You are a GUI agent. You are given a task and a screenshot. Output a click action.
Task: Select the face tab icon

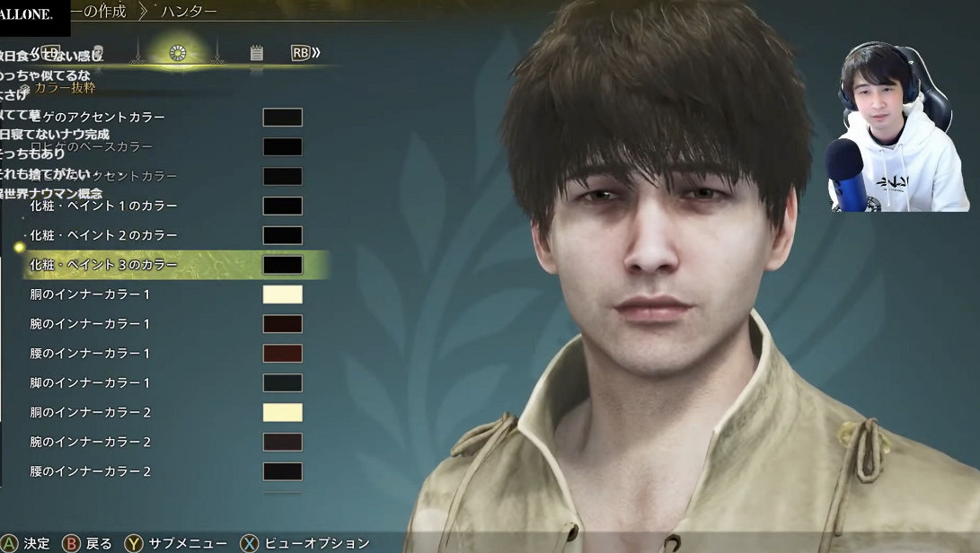point(101,52)
